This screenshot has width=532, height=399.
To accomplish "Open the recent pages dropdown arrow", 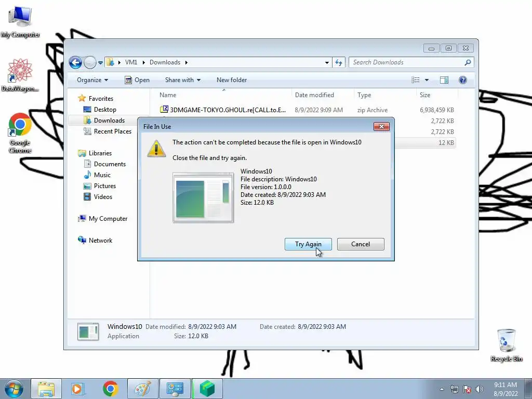I will [100, 63].
